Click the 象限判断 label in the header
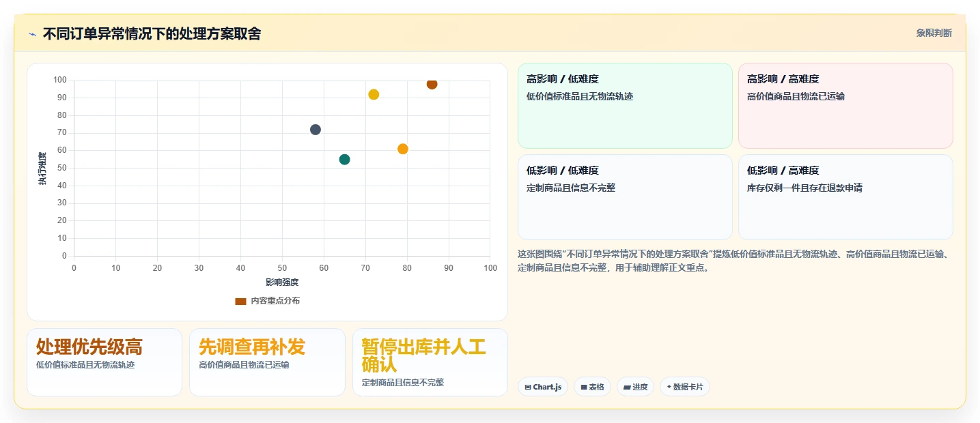The image size is (980, 423). pos(934,33)
